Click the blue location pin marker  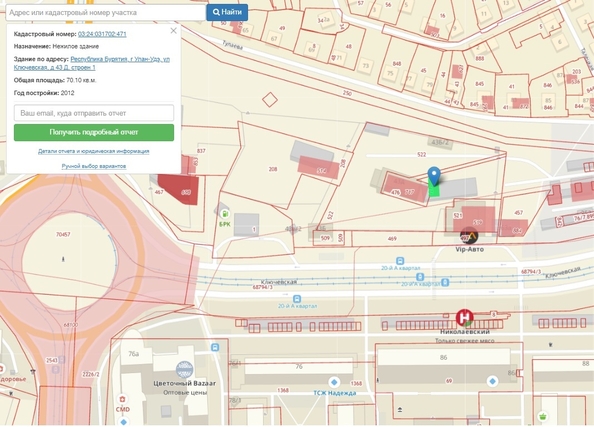click(x=434, y=175)
